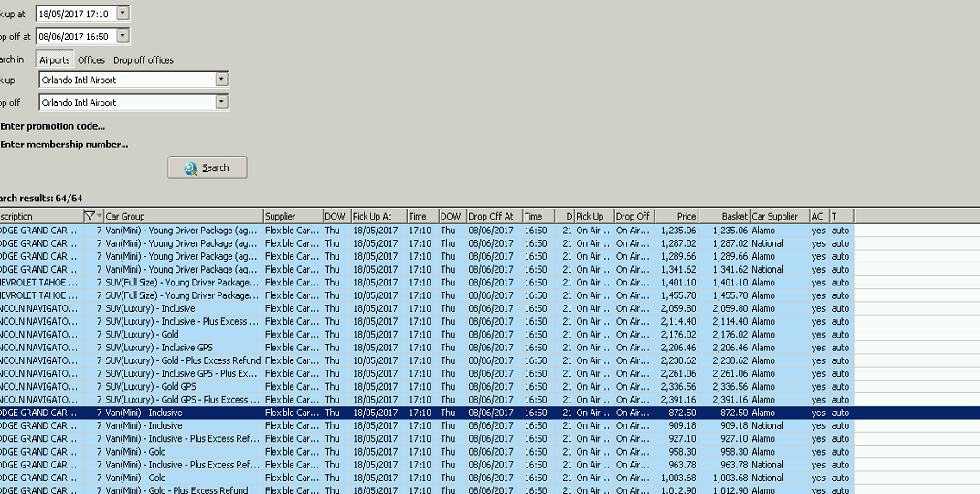Select the row priced 1,289.66

click(x=427, y=256)
